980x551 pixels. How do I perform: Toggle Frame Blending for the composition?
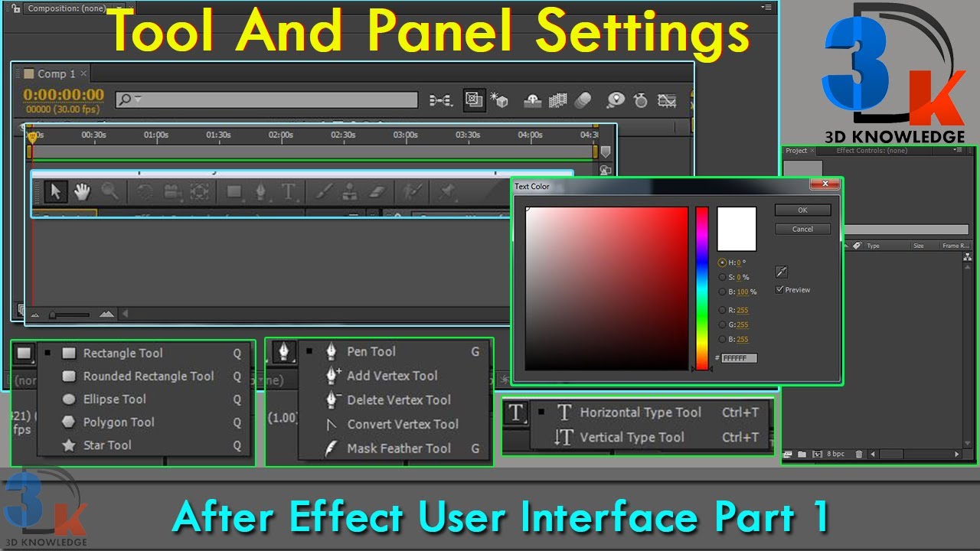557,100
